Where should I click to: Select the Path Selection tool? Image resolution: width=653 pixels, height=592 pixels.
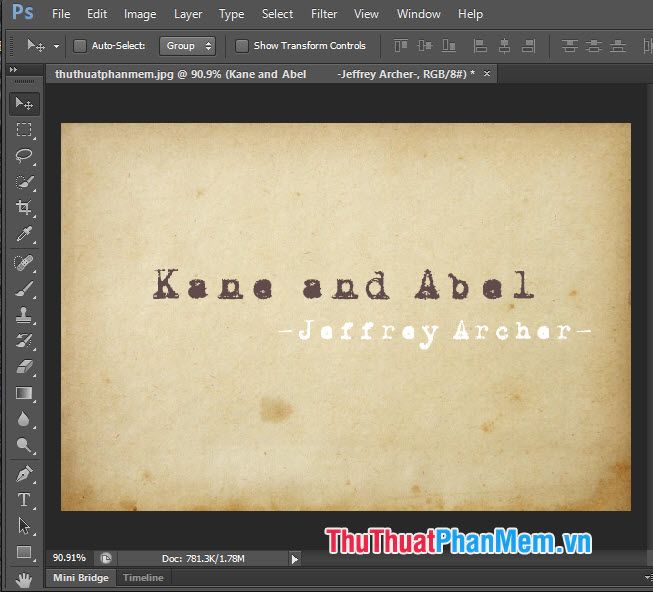(24, 526)
